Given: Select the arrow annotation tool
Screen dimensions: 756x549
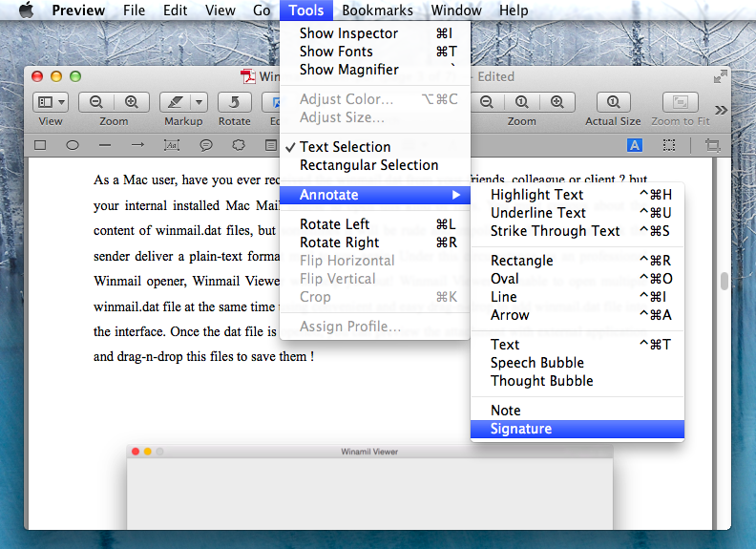Looking at the screenshot, I should pyautogui.click(x=137, y=145).
